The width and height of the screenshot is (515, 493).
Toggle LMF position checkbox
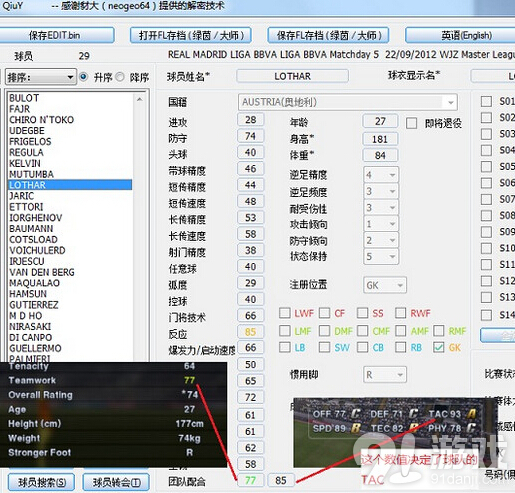285,331
